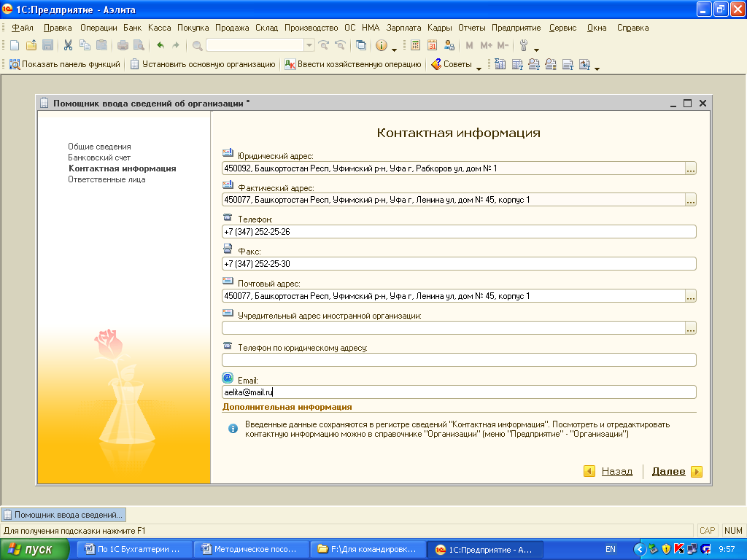Click the green Undo arrow icon

160,45
